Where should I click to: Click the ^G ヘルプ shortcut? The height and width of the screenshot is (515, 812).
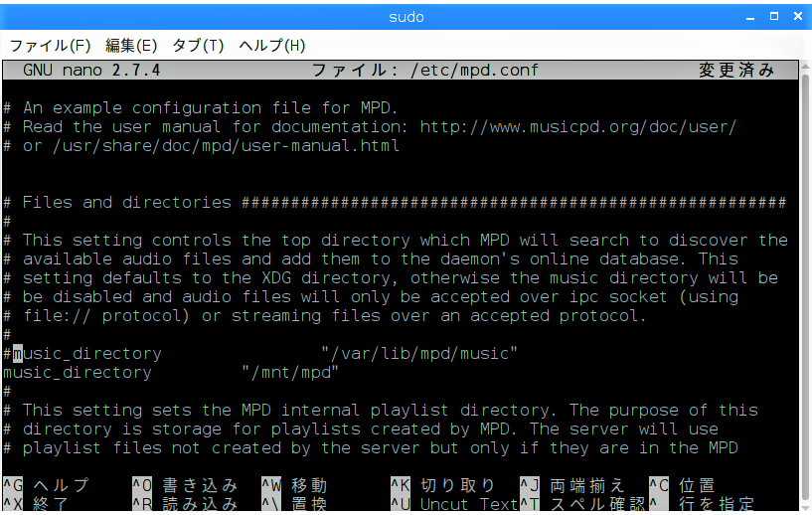coord(46,485)
